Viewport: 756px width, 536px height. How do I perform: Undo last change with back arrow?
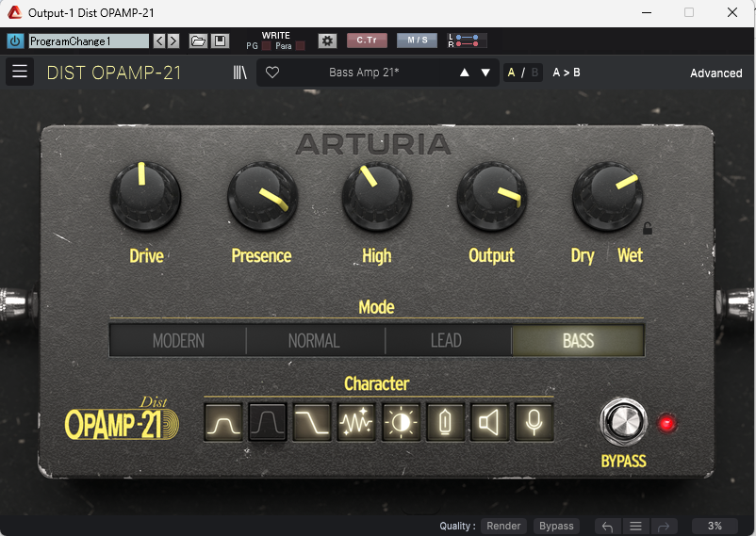click(x=608, y=527)
